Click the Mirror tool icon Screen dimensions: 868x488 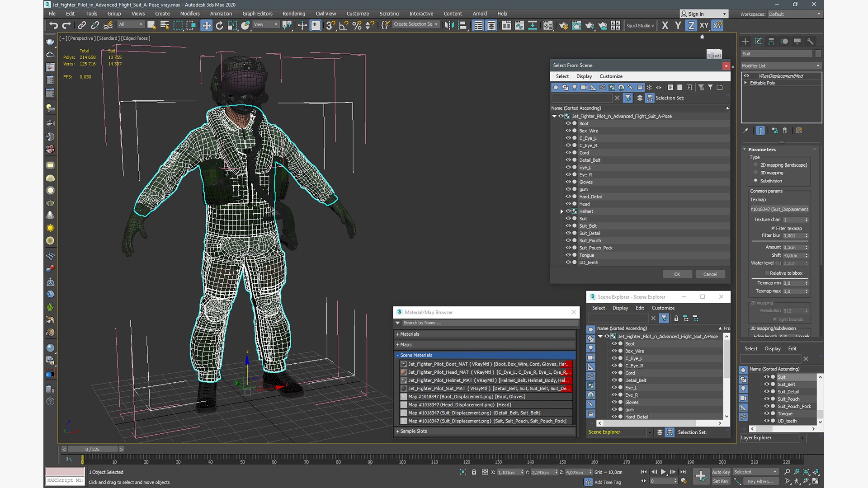tap(449, 25)
